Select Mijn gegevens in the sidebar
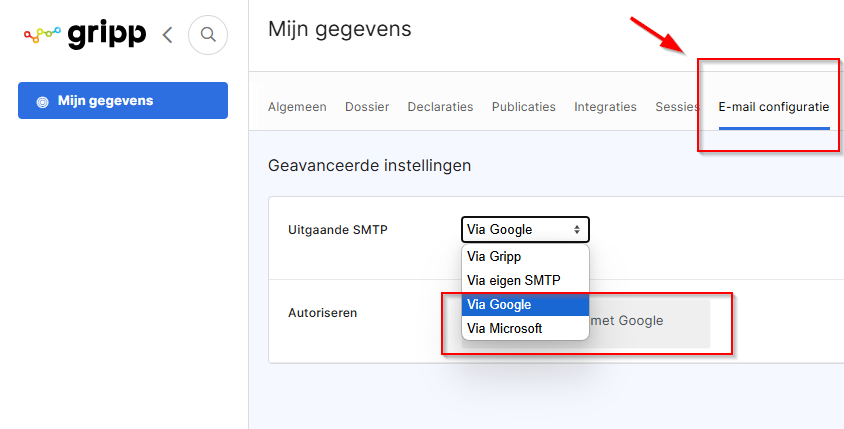 (x=123, y=101)
